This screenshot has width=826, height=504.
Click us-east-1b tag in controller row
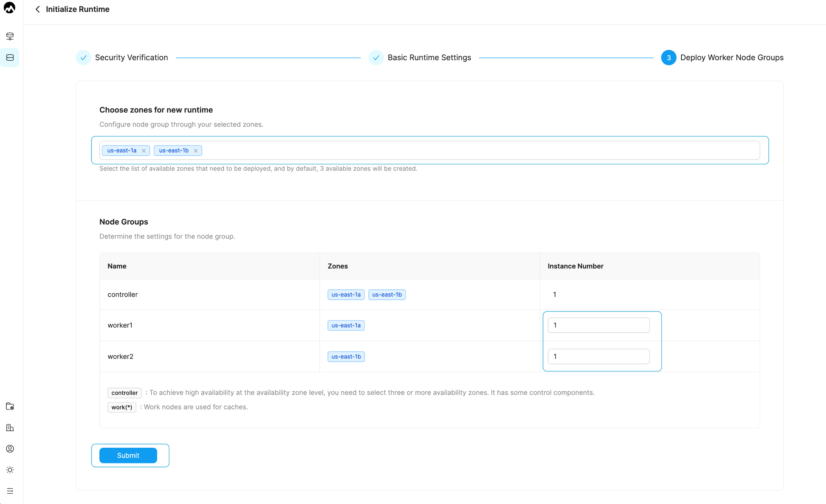(387, 294)
